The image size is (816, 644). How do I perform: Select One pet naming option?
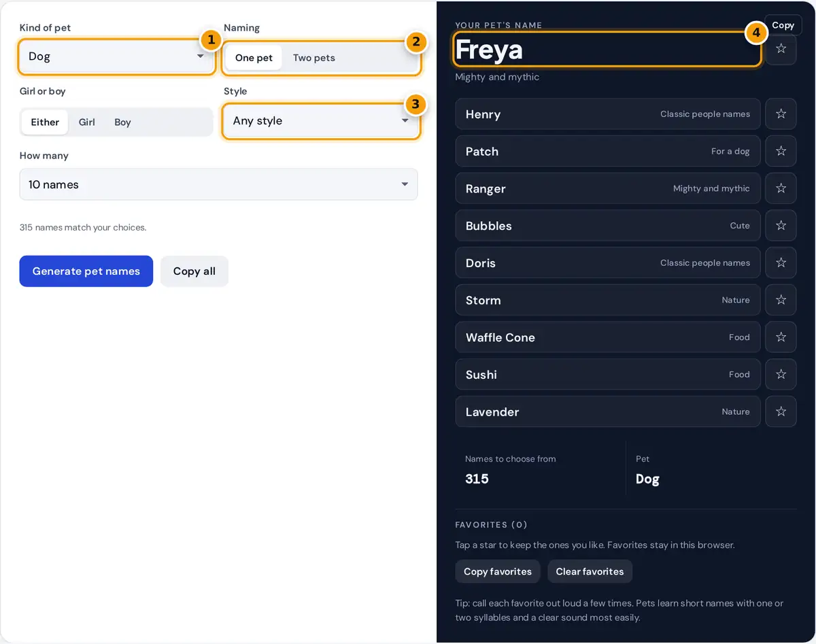pos(254,58)
